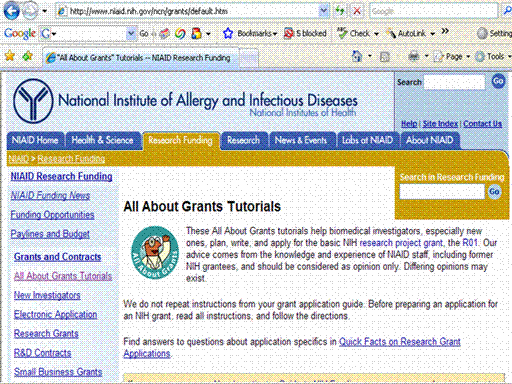The image size is (512, 384).
Task: Click the Google toolbar logo
Action: [20, 33]
